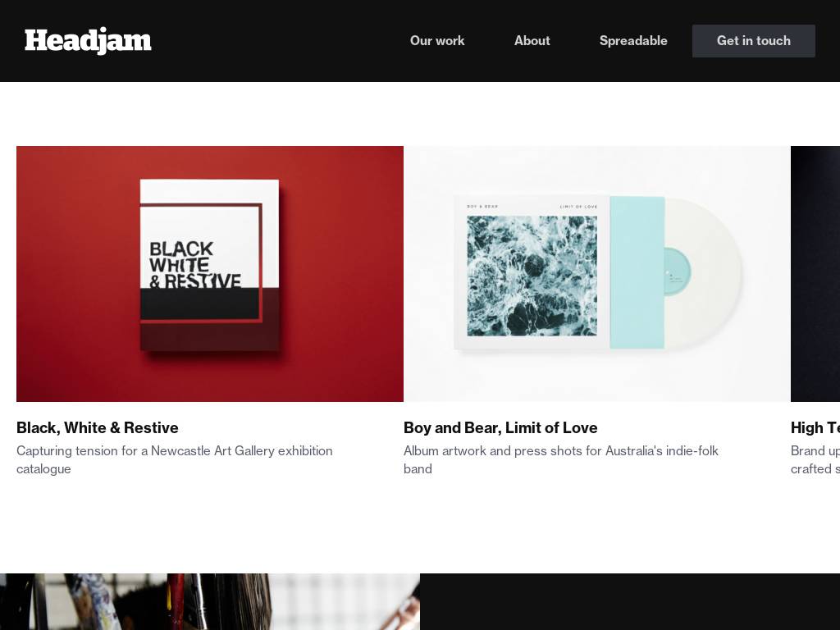This screenshot has width=840, height=630.
Task: Click the Black White & Restive book cover
Action: (x=209, y=265)
